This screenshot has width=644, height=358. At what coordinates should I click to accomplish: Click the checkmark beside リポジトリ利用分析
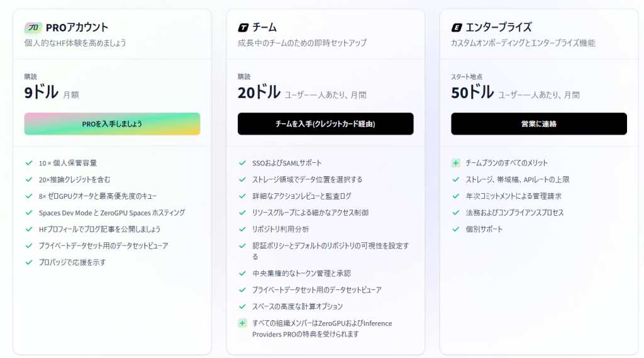(242, 229)
